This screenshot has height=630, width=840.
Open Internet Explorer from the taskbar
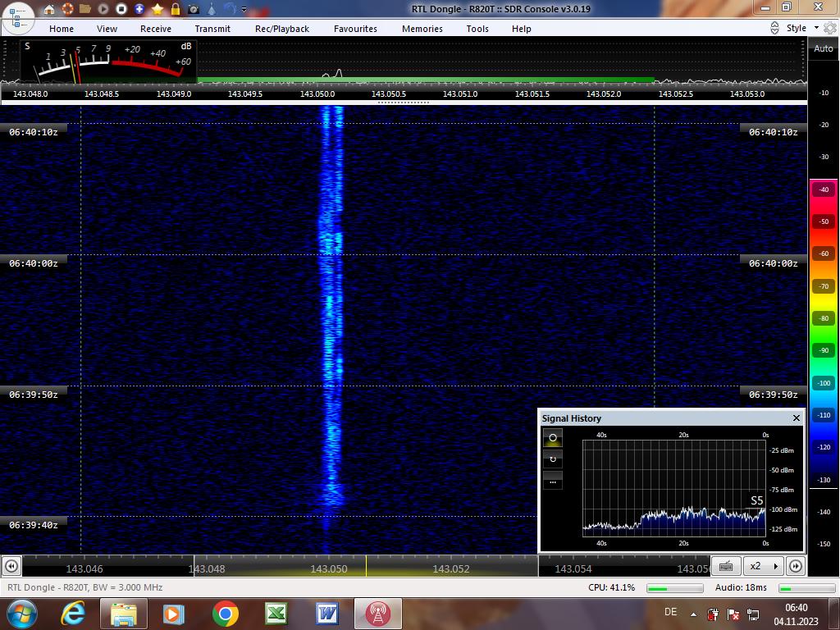coord(73,614)
